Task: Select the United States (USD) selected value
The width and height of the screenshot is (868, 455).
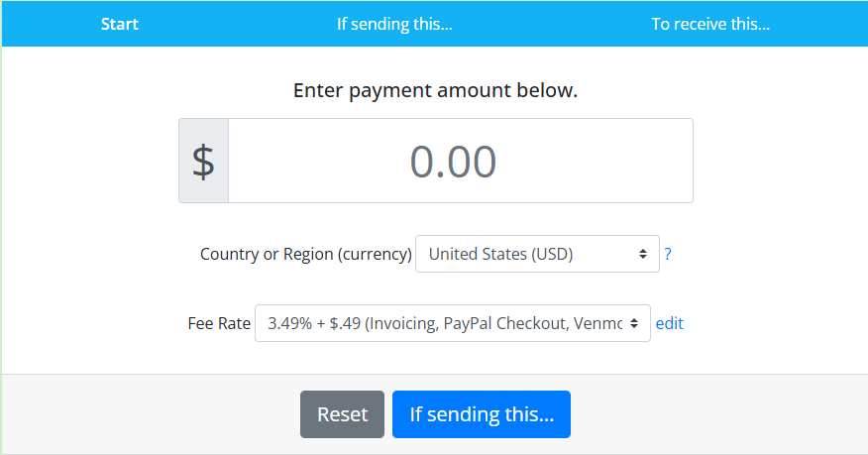Action: click(x=500, y=254)
